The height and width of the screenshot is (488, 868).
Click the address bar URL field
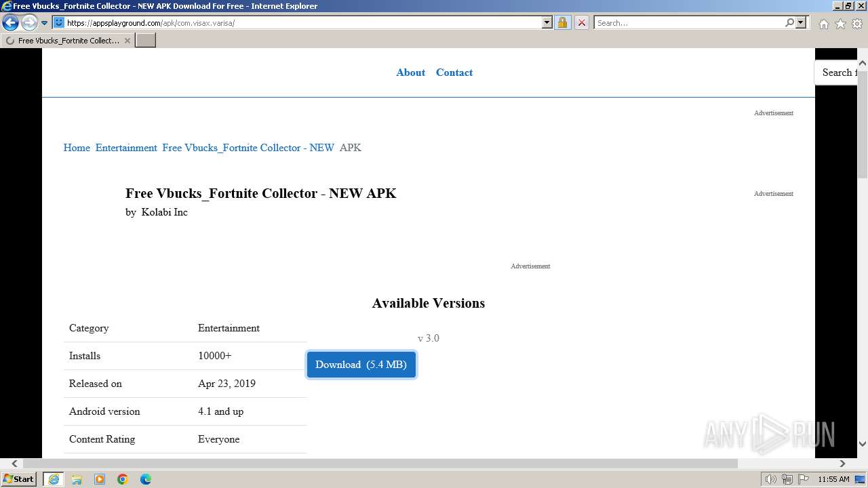(303, 22)
